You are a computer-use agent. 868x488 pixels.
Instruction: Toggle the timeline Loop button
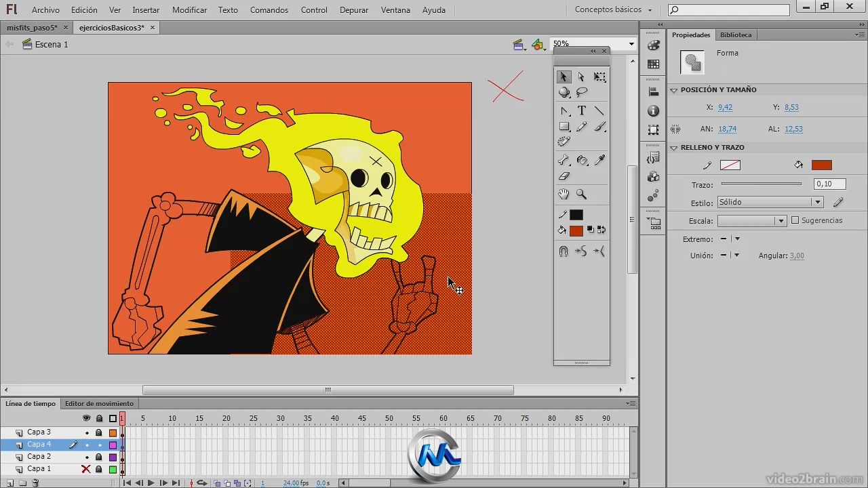(x=201, y=483)
